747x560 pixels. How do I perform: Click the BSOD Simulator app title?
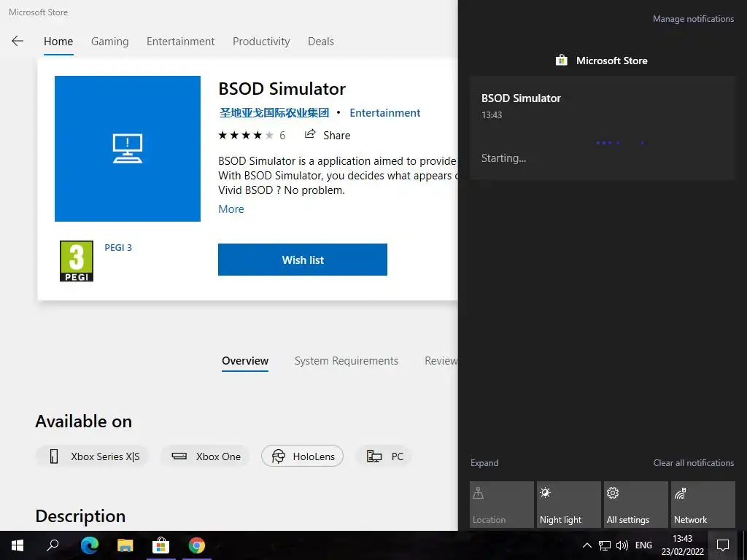282,88
